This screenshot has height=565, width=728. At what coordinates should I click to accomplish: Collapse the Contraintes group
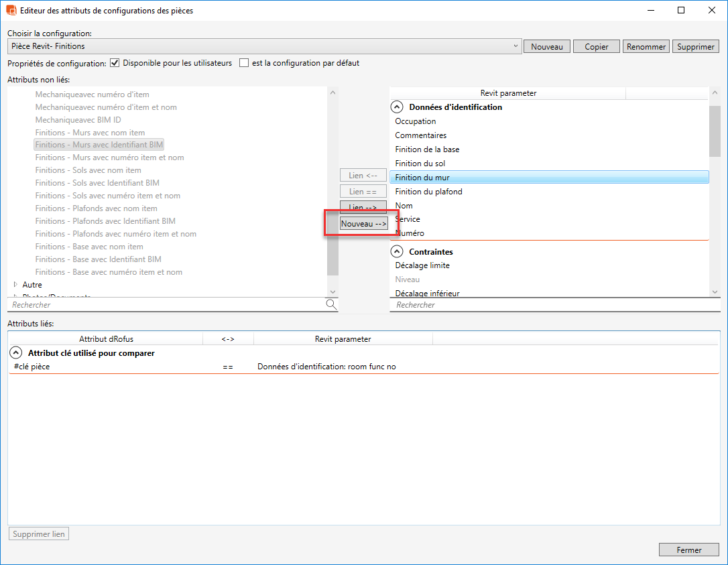[397, 251]
